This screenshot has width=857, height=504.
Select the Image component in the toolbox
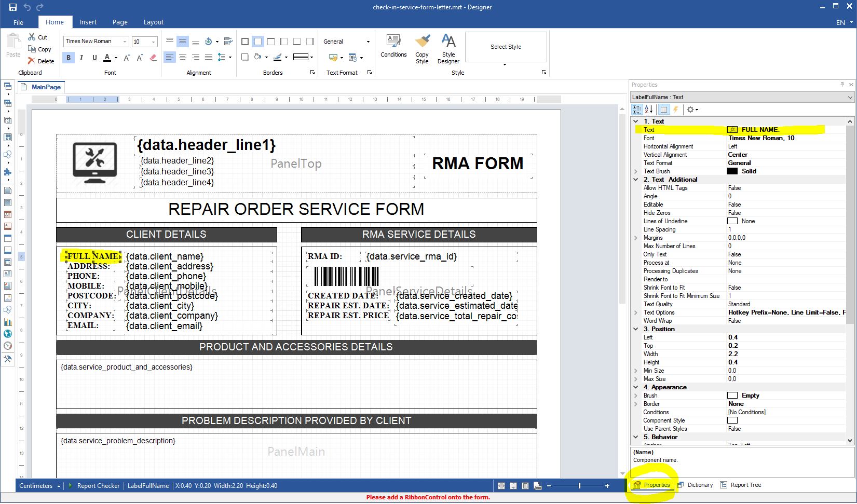(x=8, y=298)
